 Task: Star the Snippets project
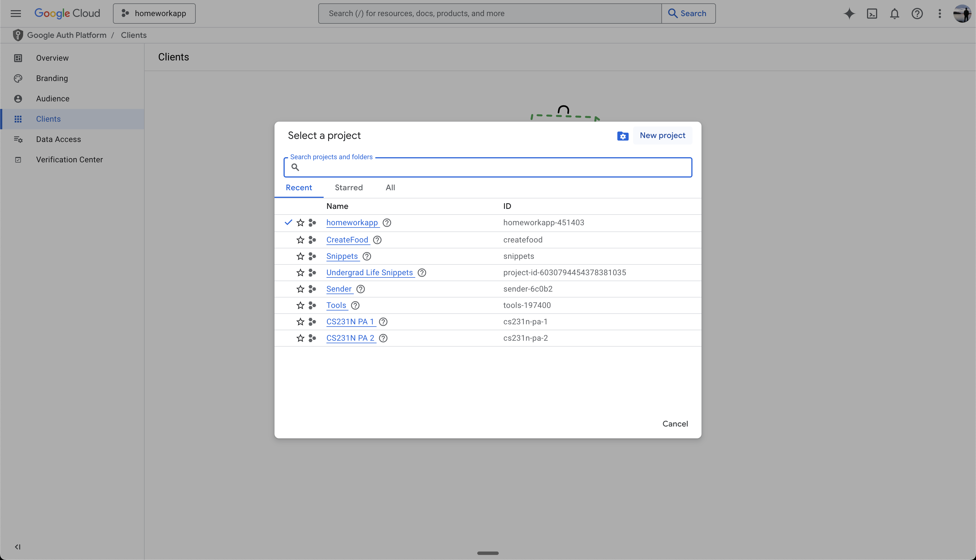coord(300,257)
